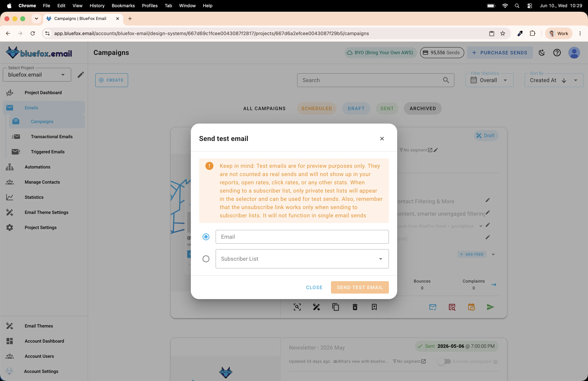This screenshot has width=588, height=381.
Task: Switch to DRAFT tab
Action: tap(356, 109)
